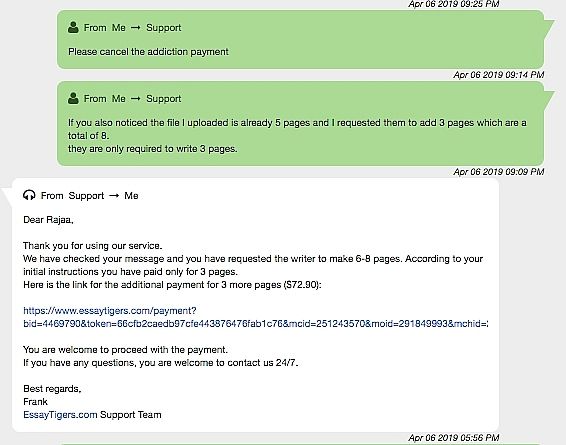Click the 'Support' label in second message header

coord(164,99)
